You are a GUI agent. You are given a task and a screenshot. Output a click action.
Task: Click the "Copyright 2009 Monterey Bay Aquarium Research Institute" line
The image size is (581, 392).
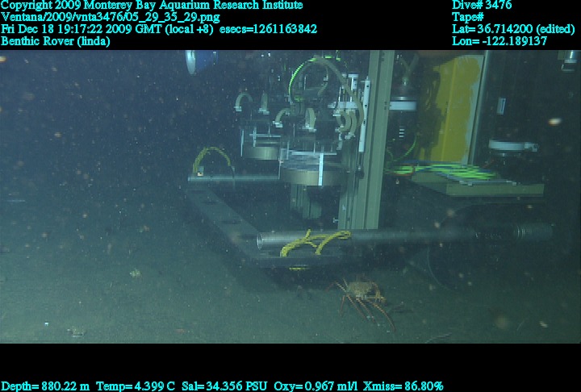tap(152, 6)
